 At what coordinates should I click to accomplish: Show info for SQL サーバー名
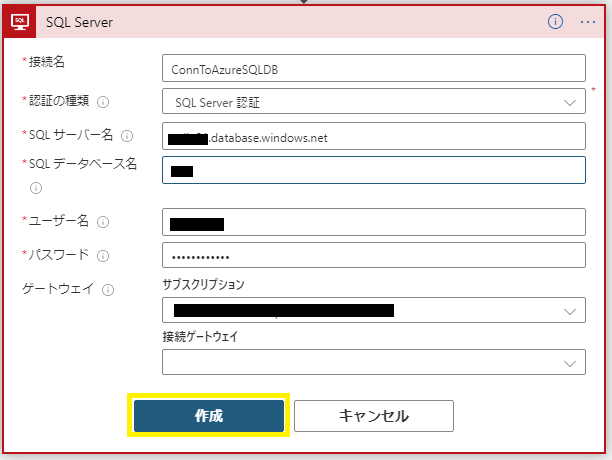[127, 136]
